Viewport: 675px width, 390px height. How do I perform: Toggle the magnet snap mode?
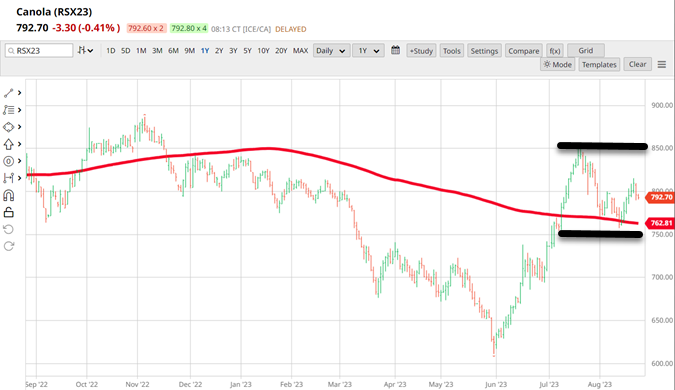[x=9, y=195]
